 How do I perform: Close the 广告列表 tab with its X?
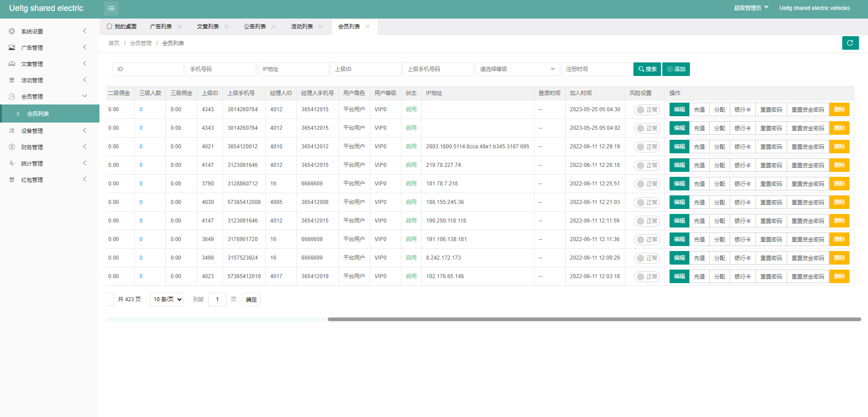coord(179,27)
